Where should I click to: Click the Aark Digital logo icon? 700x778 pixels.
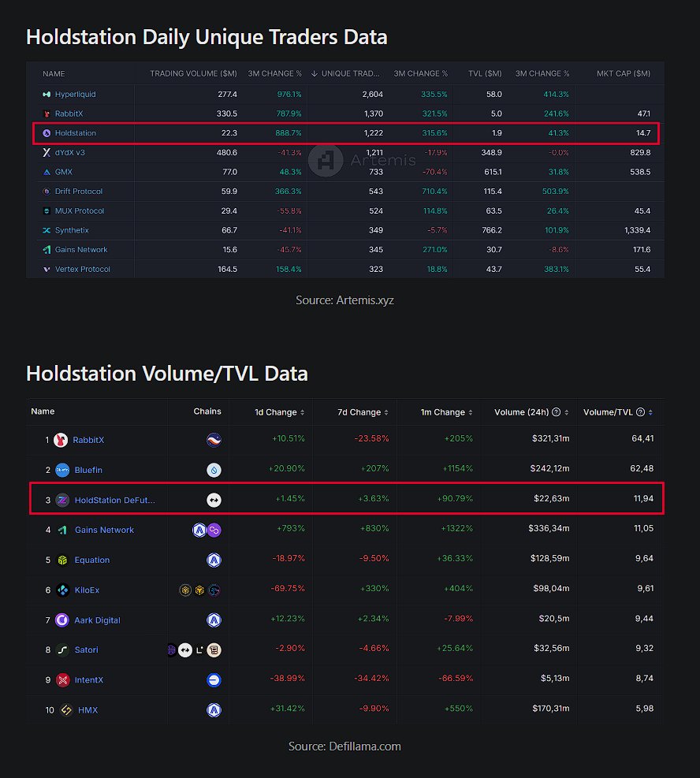(62, 620)
